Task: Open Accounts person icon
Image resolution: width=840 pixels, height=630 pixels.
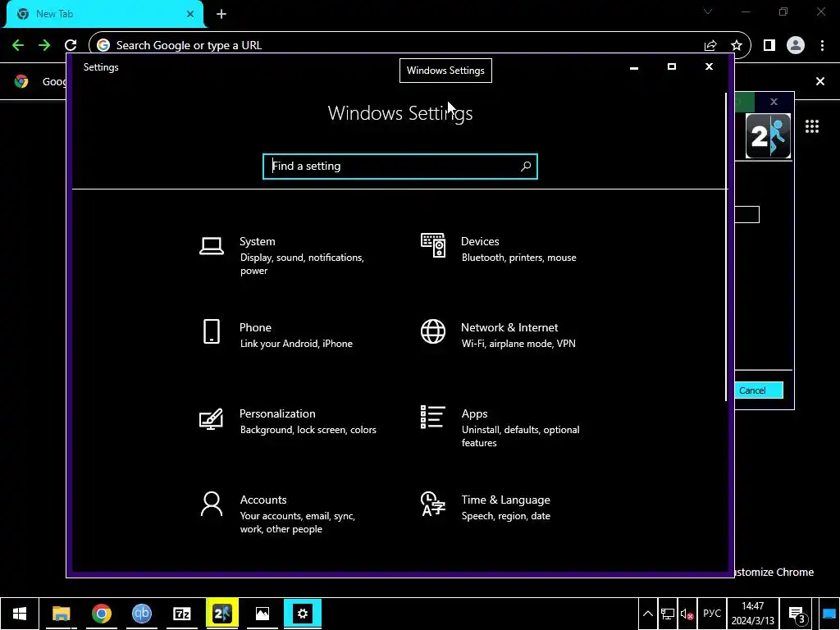Action: (212, 504)
